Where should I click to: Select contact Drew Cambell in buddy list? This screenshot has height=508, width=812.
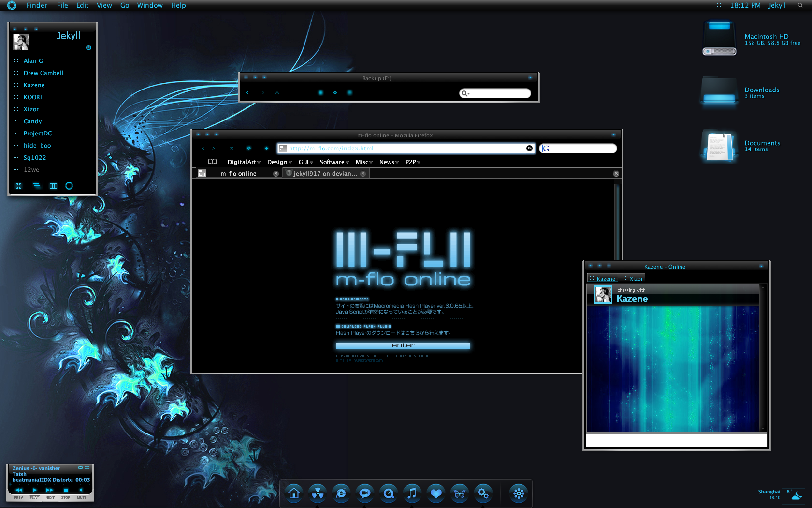tap(43, 73)
